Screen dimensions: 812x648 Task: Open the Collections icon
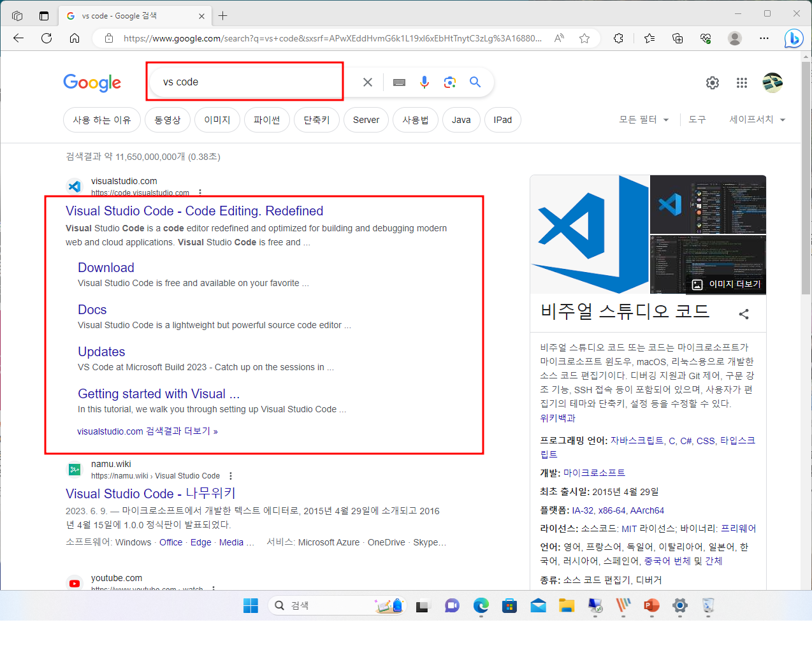coord(678,38)
